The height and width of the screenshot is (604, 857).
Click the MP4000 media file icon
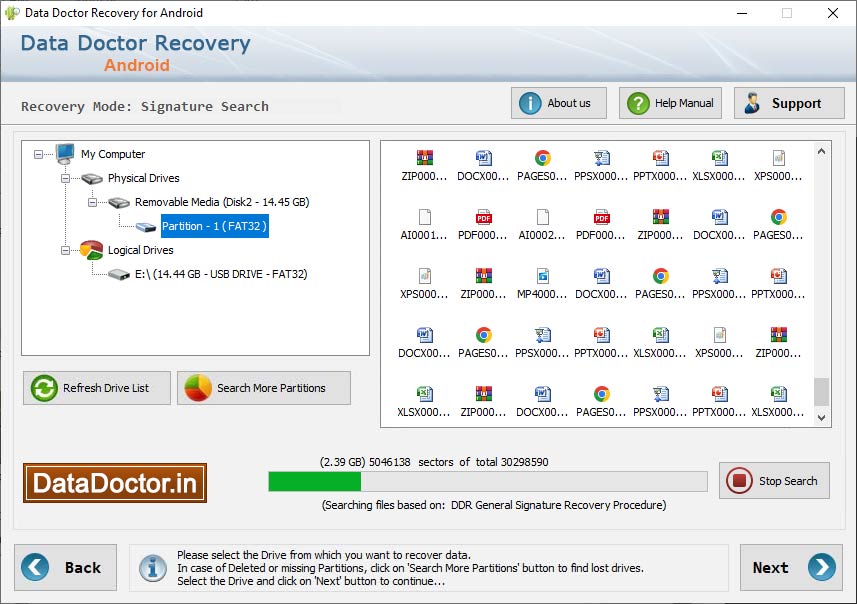point(542,278)
